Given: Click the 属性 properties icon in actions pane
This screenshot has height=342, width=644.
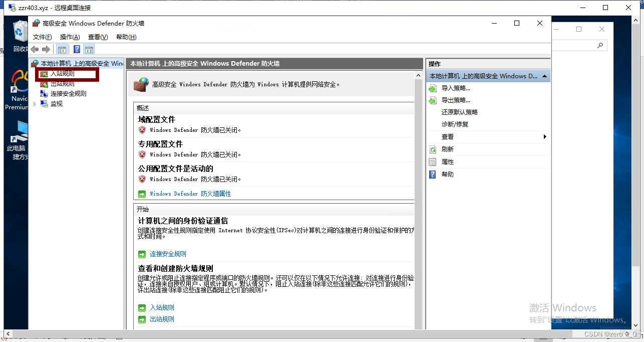Looking at the screenshot, I should tap(433, 162).
